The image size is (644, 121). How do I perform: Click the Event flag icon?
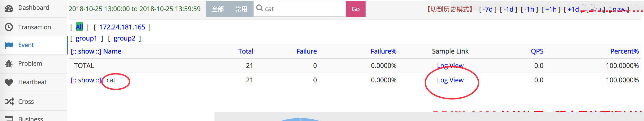coord(9,45)
